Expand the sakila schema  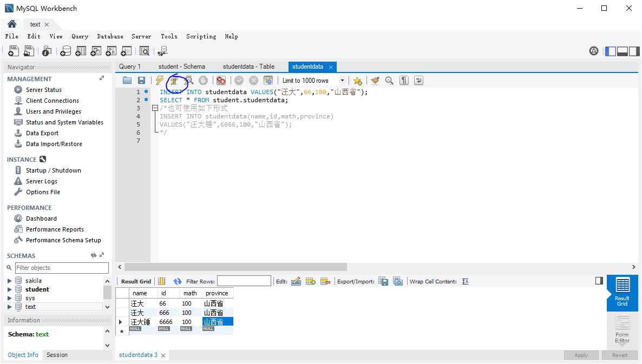pos(9,281)
